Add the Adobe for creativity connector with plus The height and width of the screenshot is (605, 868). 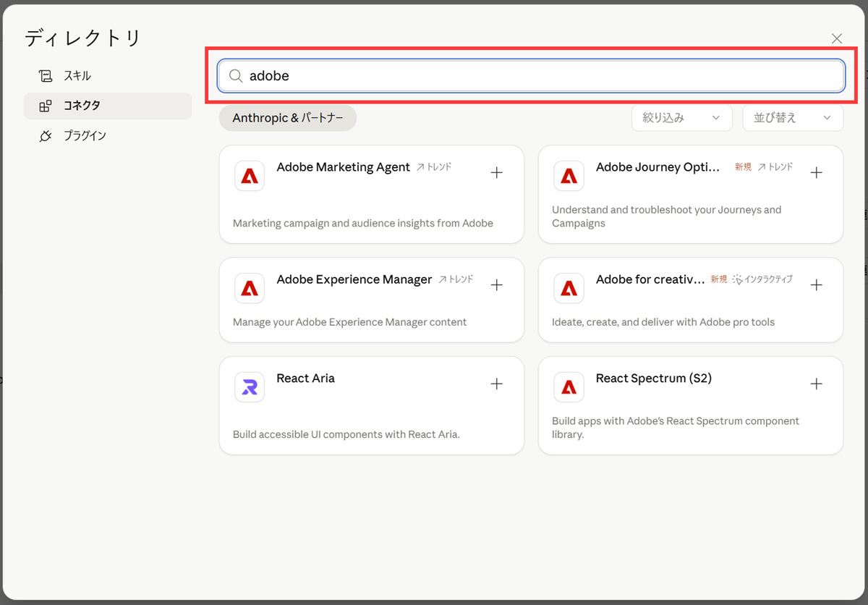(x=816, y=284)
